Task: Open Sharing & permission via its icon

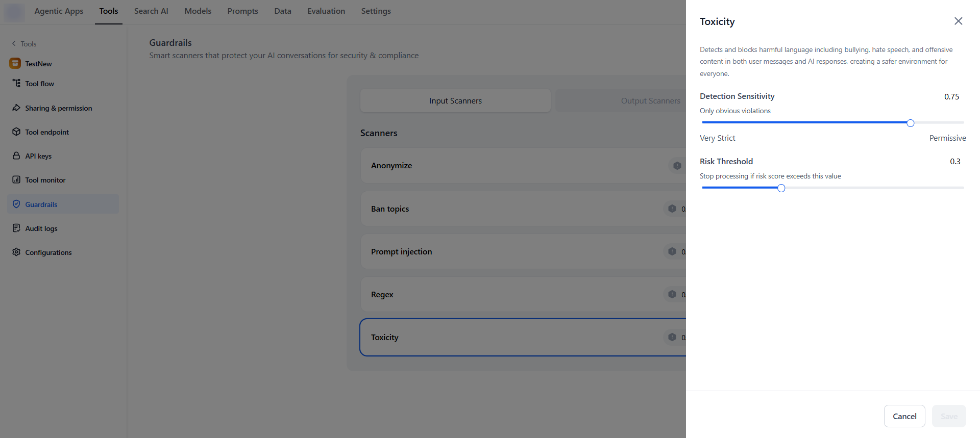Action: click(16, 108)
